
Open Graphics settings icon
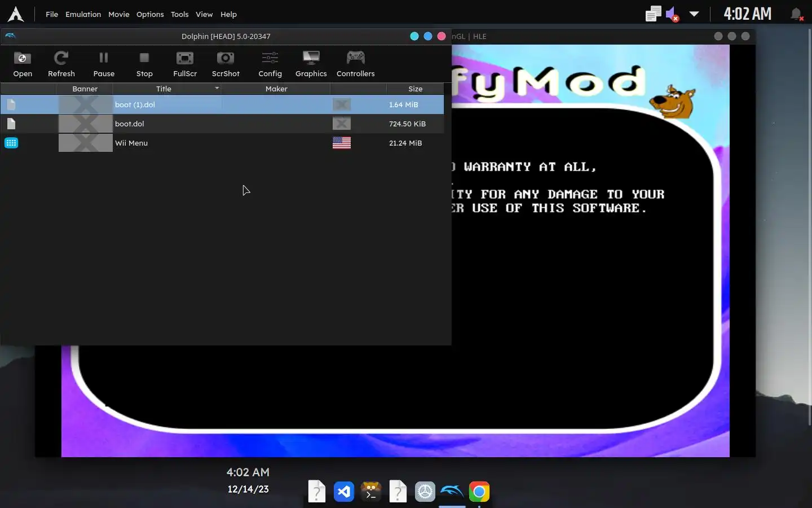[311, 64]
